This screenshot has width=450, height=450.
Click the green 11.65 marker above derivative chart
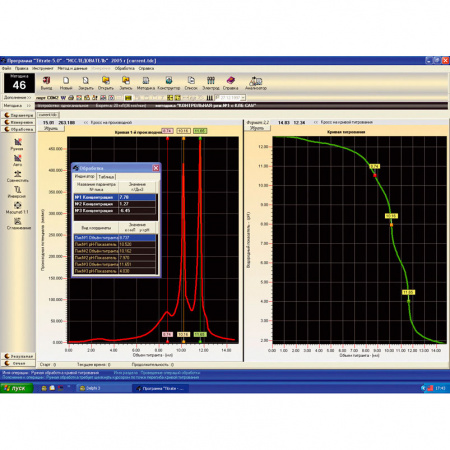click(200, 131)
